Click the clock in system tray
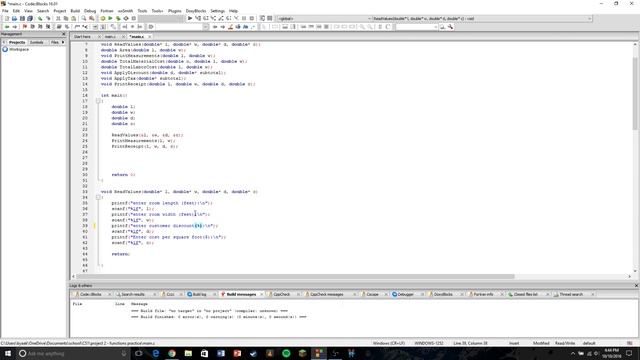The height and width of the screenshot is (360, 640). 611,353
